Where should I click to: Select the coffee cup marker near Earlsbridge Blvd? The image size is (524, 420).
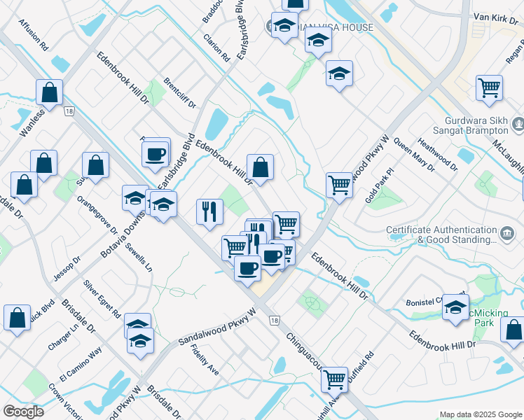pyautogui.click(x=156, y=153)
